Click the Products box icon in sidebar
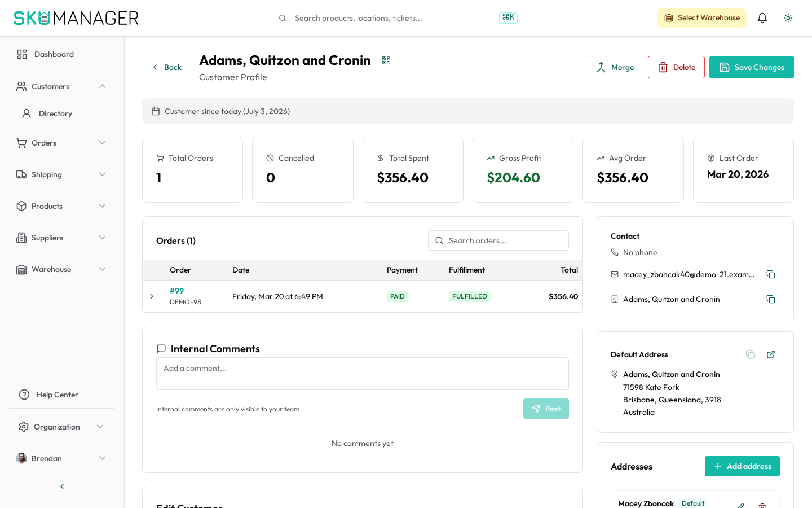The width and height of the screenshot is (812, 508). coord(21,206)
